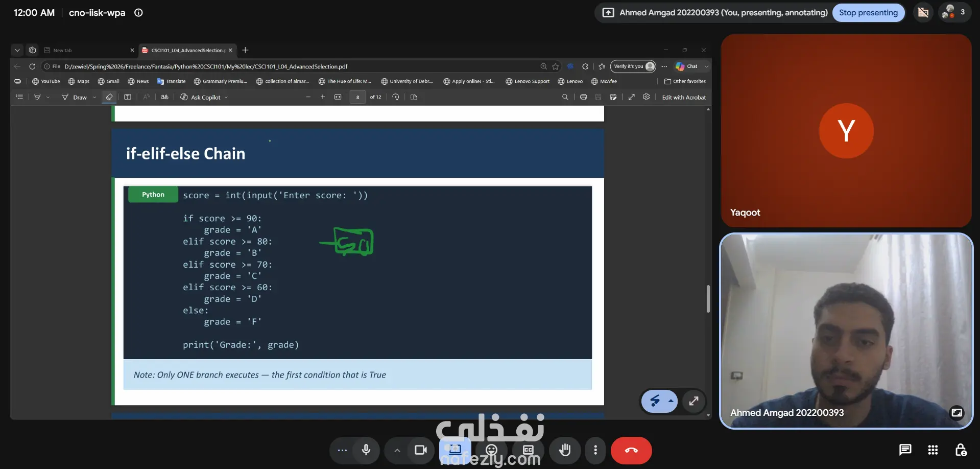980x469 pixels.
Task: Toggle the crossed-out presentation view icon
Action: tap(923, 12)
